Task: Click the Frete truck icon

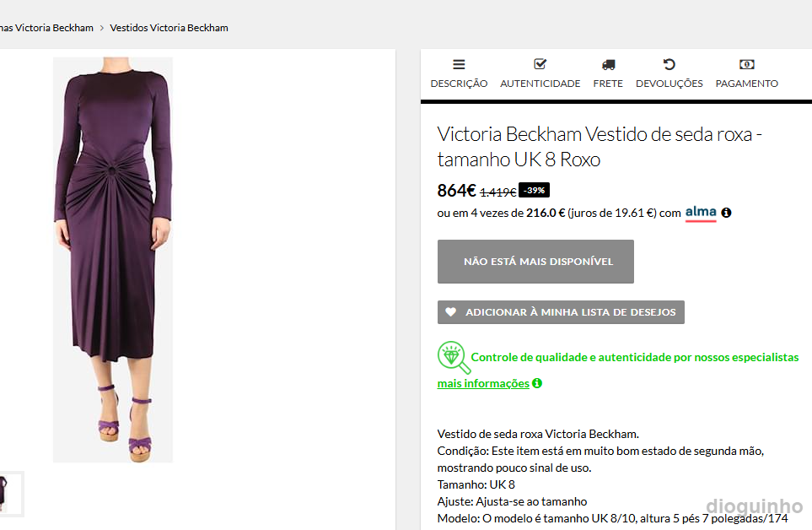Action: coord(608,64)
